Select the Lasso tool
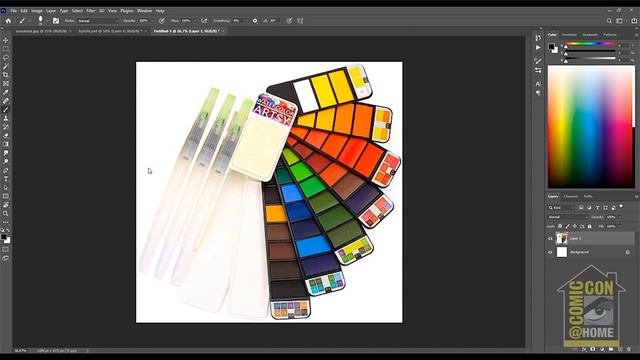The width and height of the screenshot is (640, 360). [x=6, y=58]
